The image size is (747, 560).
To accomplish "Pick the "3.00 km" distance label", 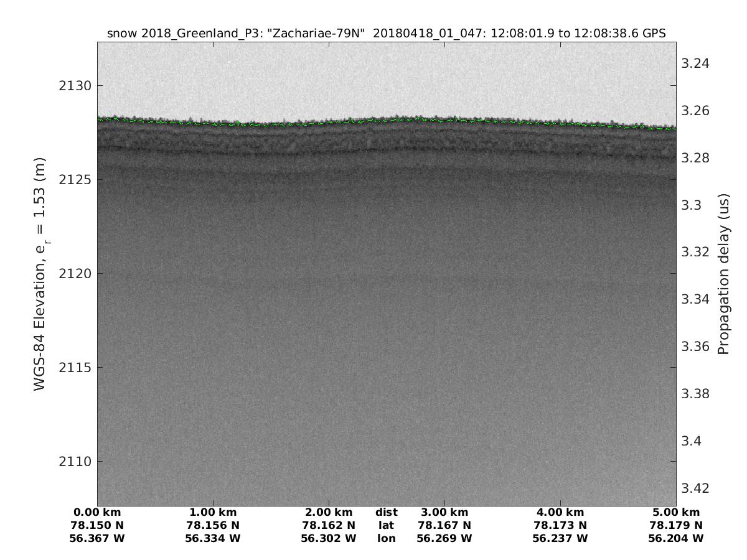I will [444, 513].
